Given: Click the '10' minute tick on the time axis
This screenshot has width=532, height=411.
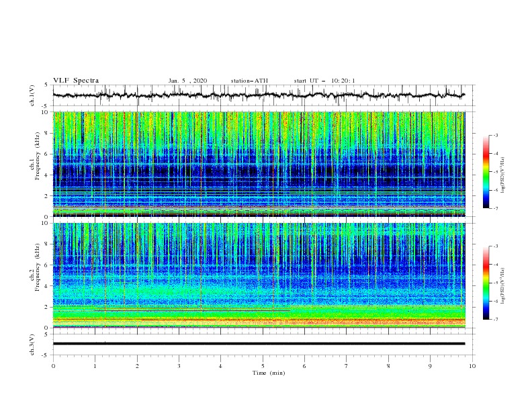Looking at the screenshot, I should [472, 366].
